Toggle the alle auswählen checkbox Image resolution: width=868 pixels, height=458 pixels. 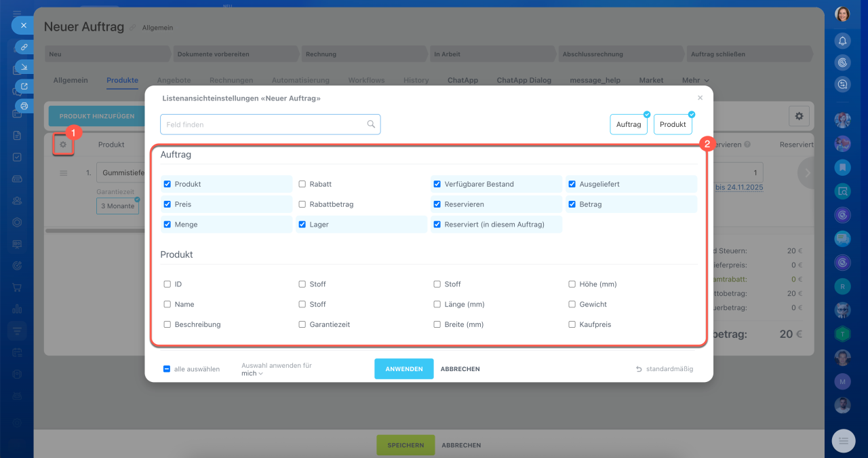click(x=167, y=369)
